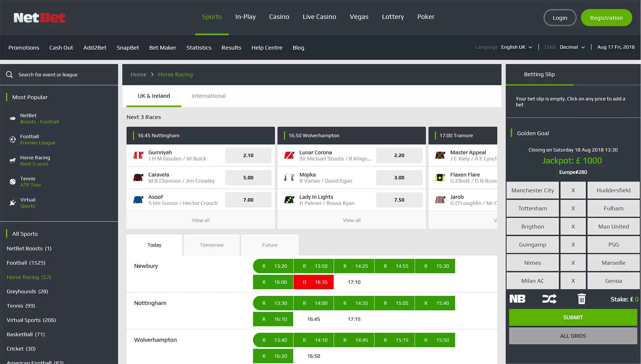Click the NB icon in Golden Goal

[x=517, y=299]
